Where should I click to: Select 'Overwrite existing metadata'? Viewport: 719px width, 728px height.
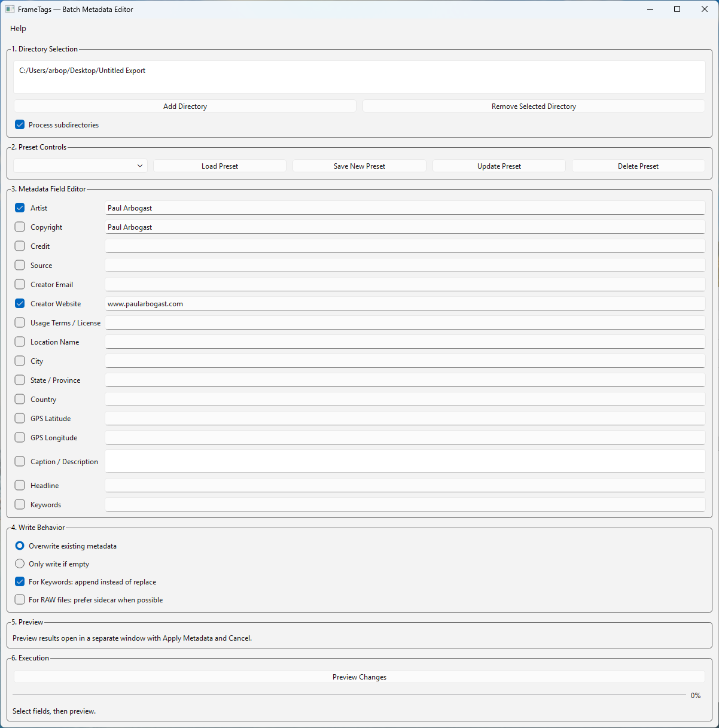click(x=19, y=546)
